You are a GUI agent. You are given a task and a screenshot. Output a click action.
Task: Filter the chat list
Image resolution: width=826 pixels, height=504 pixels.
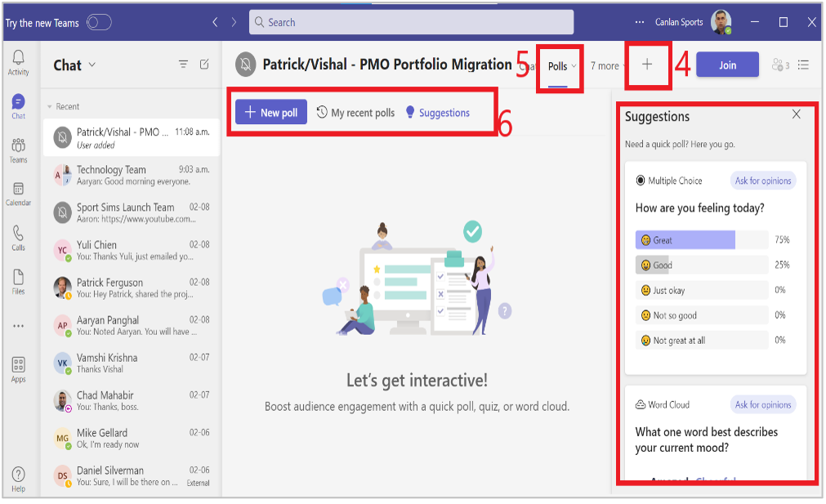tap(183, 65)
